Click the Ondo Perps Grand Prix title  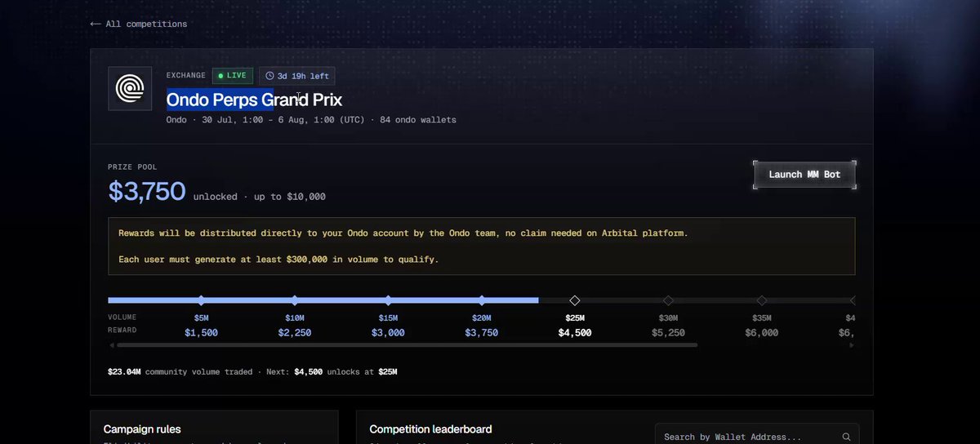click(254, 100)
